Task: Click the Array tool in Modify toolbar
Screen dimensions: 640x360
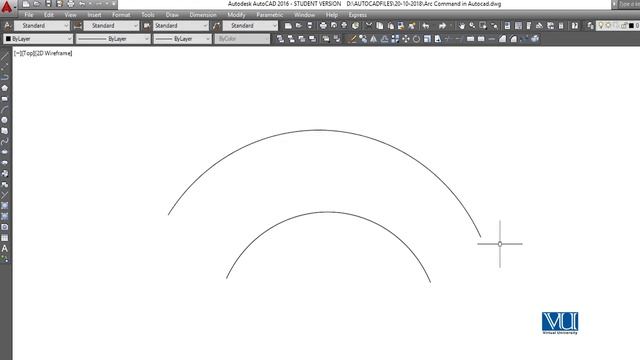Action: pyautogui.click(x=395, y=39)
